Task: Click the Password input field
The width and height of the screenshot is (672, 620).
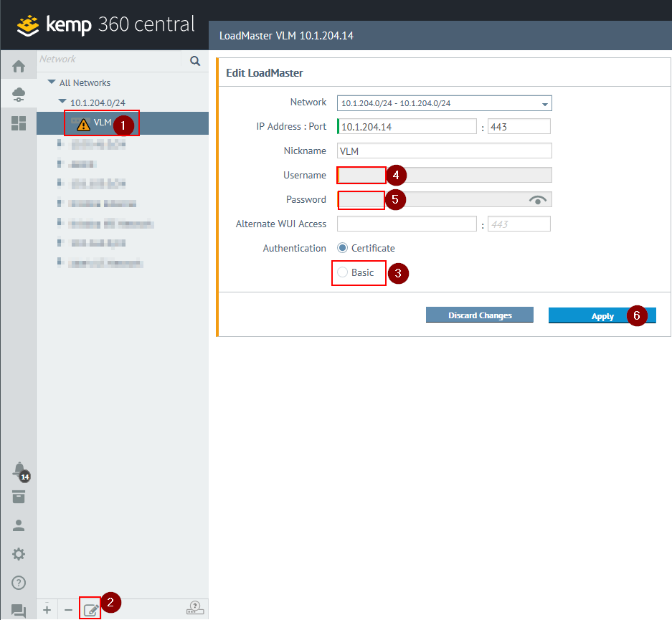Action: click(x=445, y=199)
